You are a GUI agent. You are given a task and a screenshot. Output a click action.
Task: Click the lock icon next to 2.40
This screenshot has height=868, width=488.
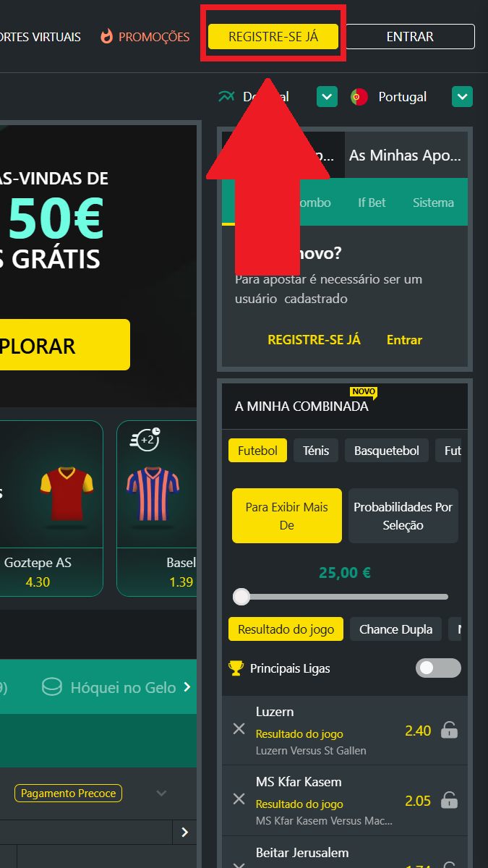tap(449, 730)
